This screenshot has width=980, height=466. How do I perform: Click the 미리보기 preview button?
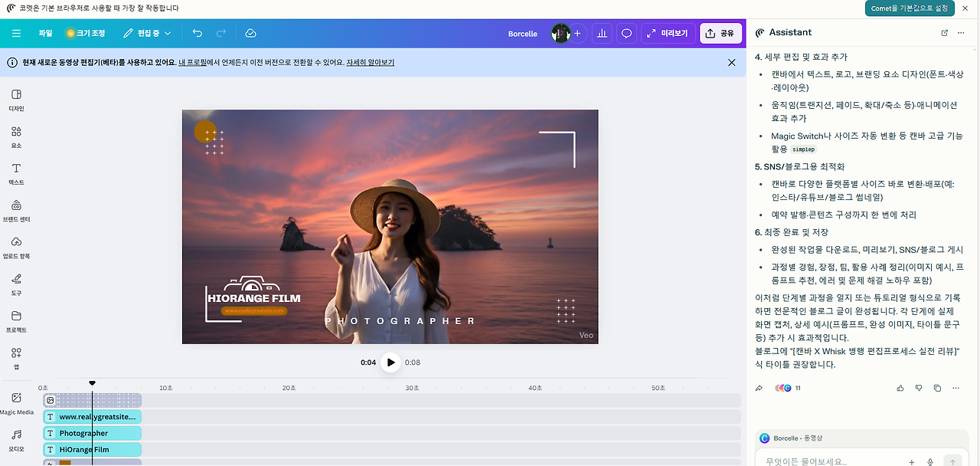tap(668, 33)
